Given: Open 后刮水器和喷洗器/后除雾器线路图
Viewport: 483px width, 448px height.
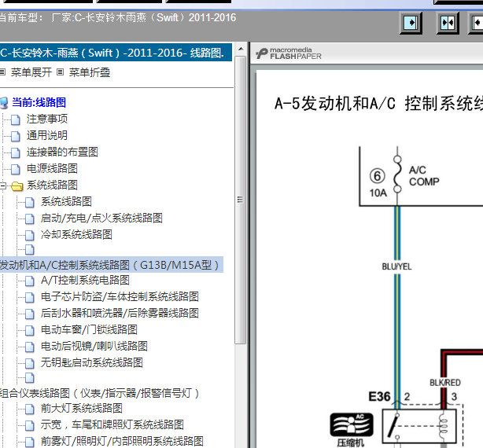Looking at the screenshot, I should [x=120, y=314].
